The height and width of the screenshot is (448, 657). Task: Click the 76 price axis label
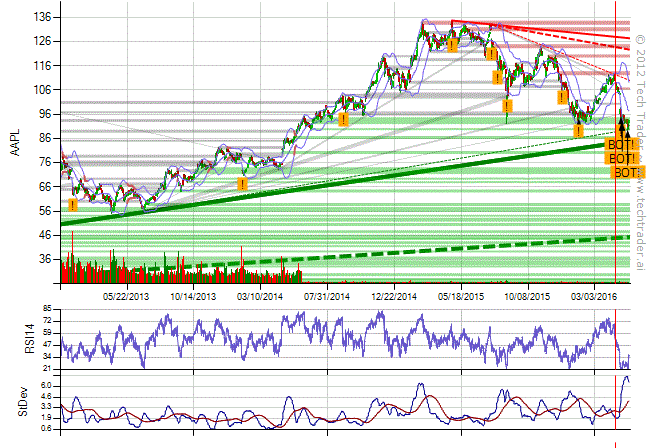[44, 162]
